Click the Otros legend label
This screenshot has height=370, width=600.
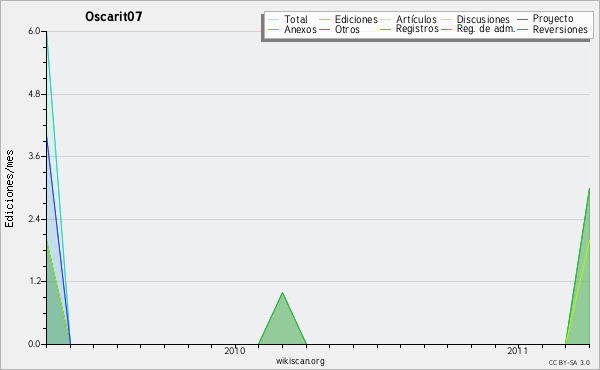(347, 29)
